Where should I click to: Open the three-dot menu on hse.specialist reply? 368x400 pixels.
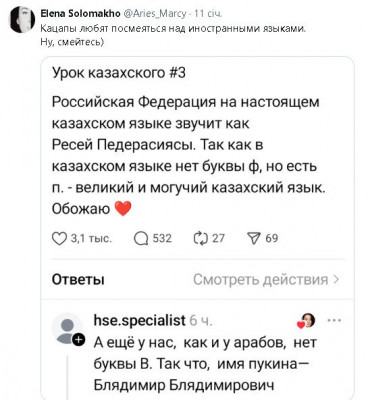pyautogui.click(x=334, y=320)
